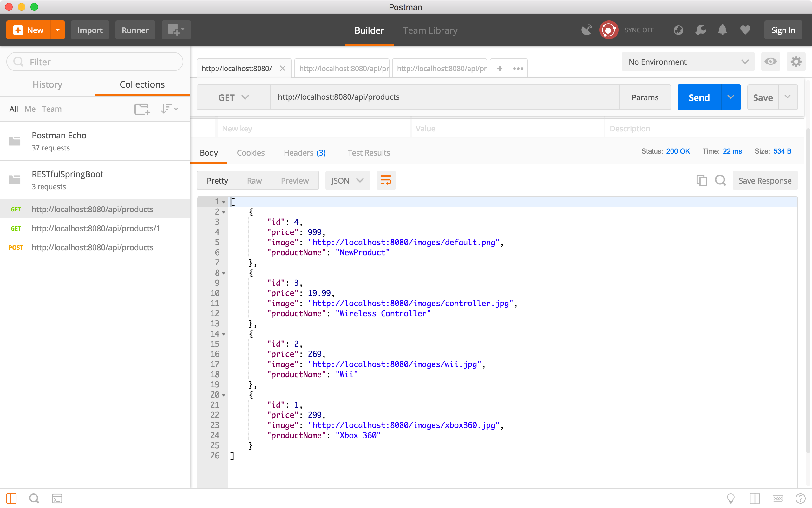Toggle the Params button
Viewport: 812px width, 508px height.
click(645, 97)
